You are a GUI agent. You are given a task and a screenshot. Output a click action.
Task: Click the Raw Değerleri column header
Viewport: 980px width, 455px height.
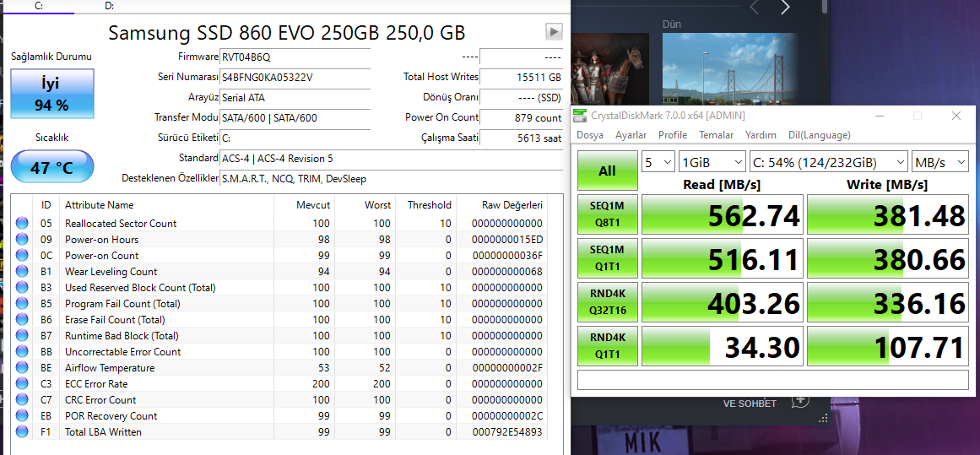coord(512,205)
